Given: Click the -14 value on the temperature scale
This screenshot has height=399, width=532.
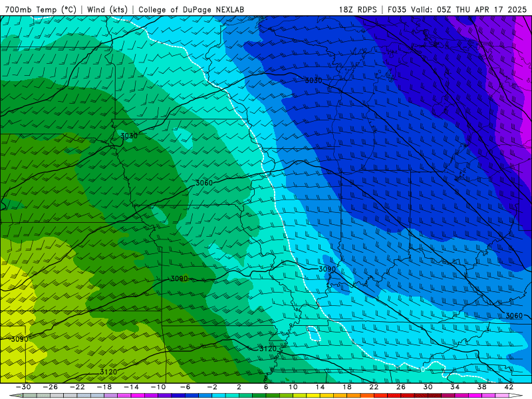Looking at the screenshot, I should [x=131, y=387].
